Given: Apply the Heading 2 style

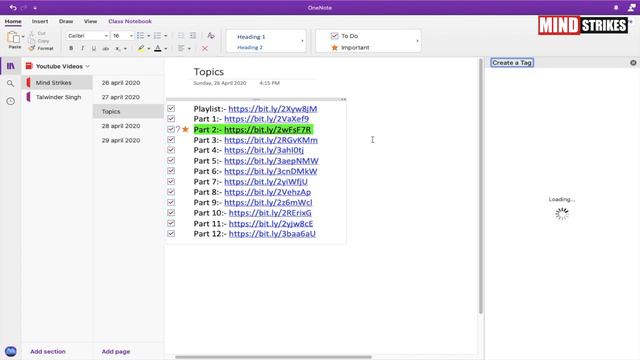Looking at the screenshot, I should (x=250, y=47).
